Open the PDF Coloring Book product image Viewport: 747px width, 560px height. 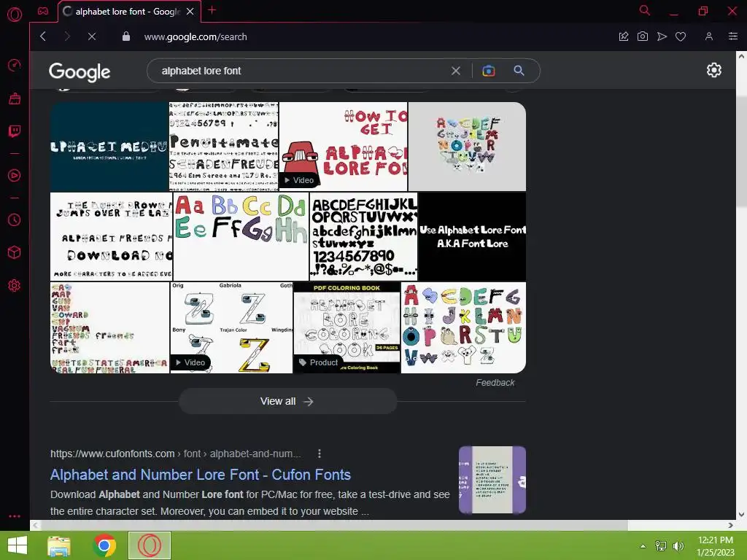347,327
